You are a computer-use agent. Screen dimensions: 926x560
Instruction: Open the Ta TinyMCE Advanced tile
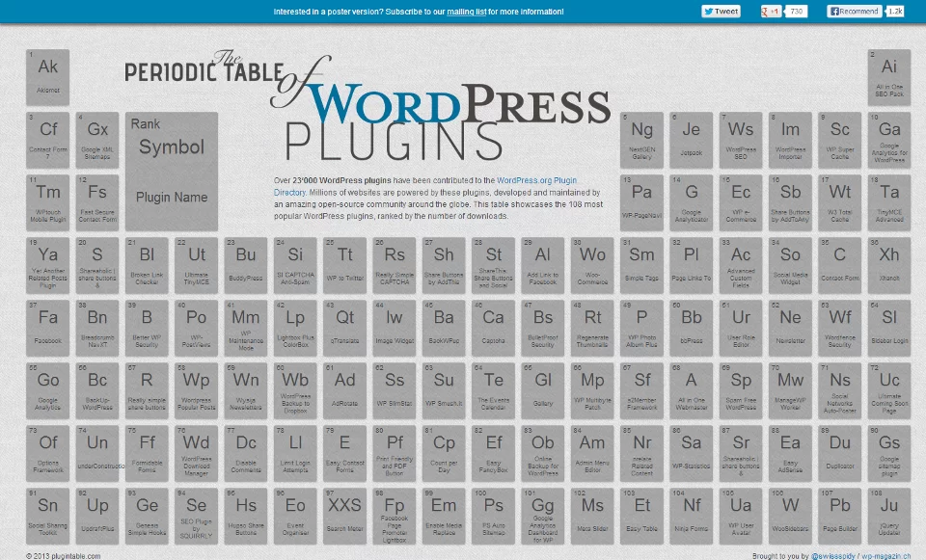pyautogui.click(x=888, y=202)
